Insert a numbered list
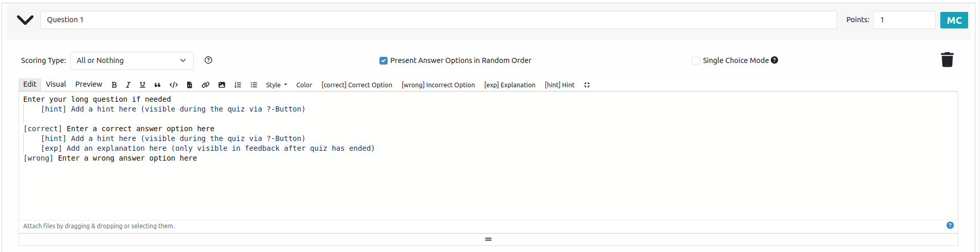Viewport: 980px width, 252px height. (x=238, y=85)
